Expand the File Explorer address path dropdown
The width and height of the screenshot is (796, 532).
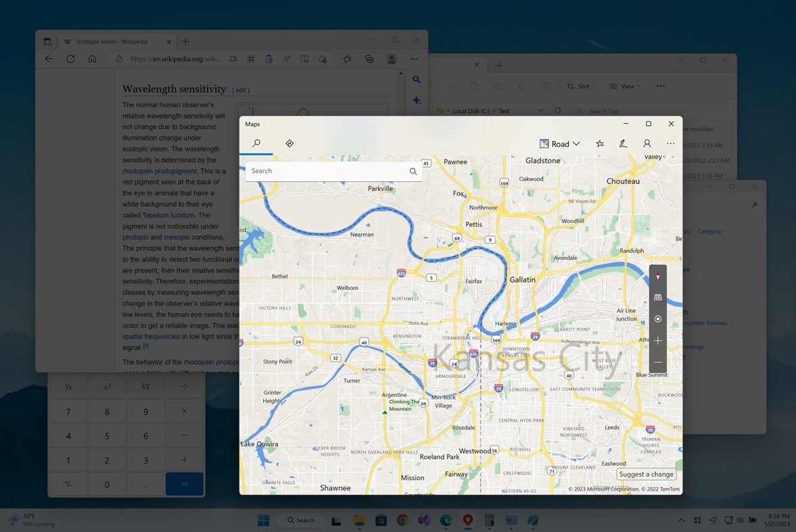point(541,111)
